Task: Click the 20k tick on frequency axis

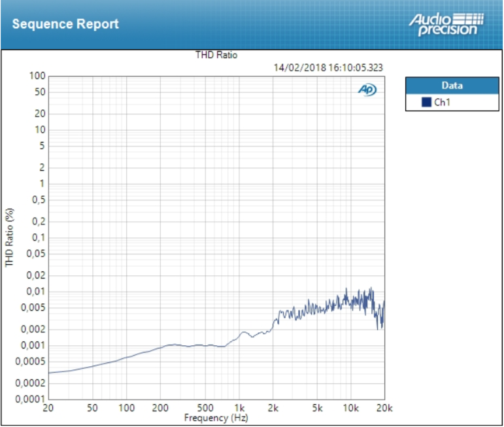Action: 384,409
